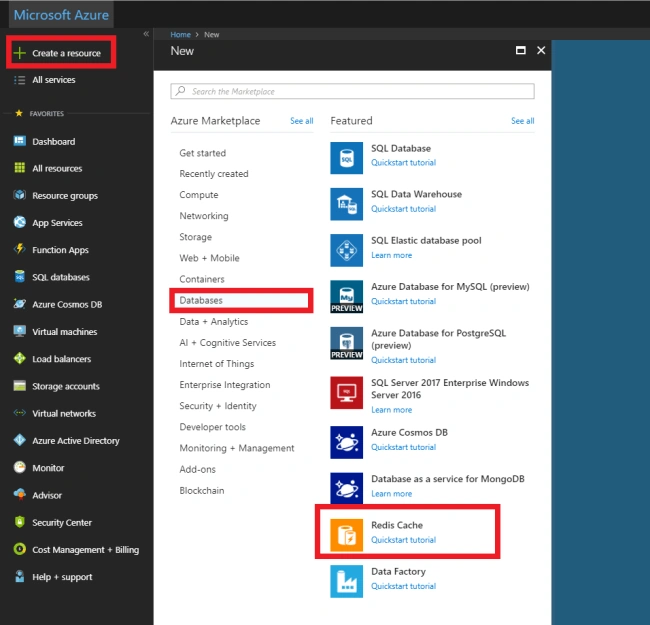Viewport: 650px width, 625px height.
Task: Choose the Networking category
Action: click(204, 216)
